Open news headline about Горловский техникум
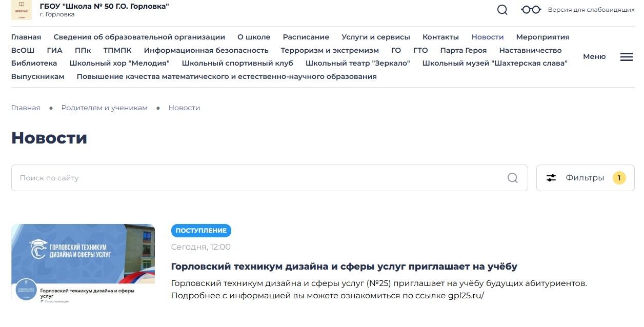The width and height of the screenshot is (644, 327). 344,267
